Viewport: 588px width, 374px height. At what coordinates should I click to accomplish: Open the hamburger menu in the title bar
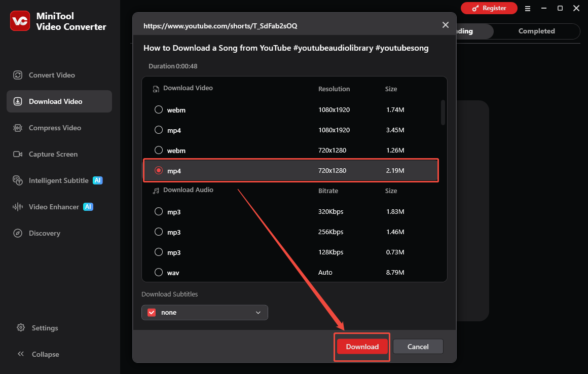click(x=528, y=8)
